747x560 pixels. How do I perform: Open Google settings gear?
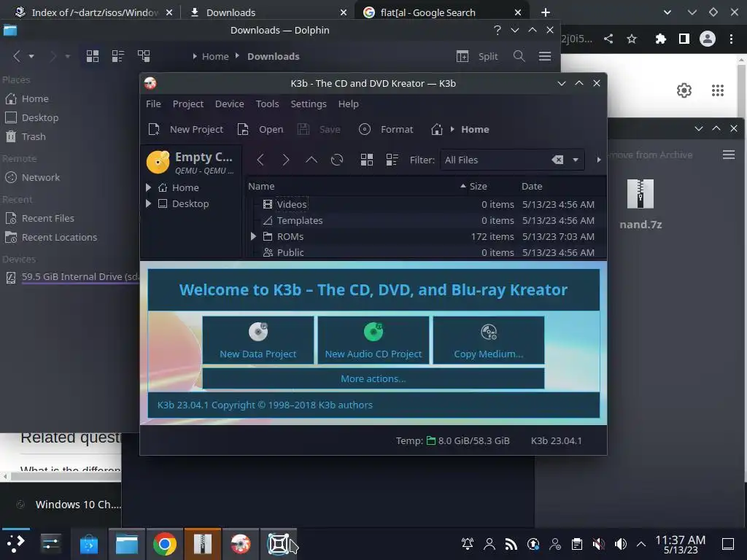684,90
